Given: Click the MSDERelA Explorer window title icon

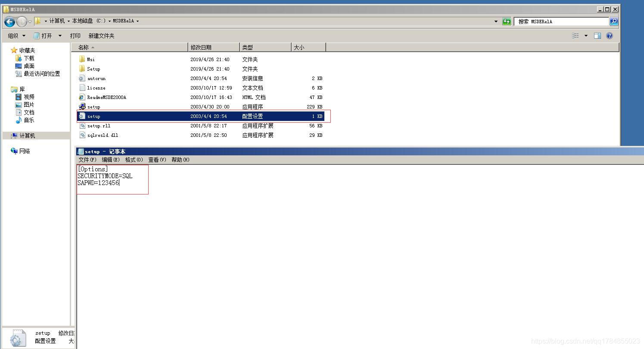Looking at the screenshot, I should coord(6,9).
